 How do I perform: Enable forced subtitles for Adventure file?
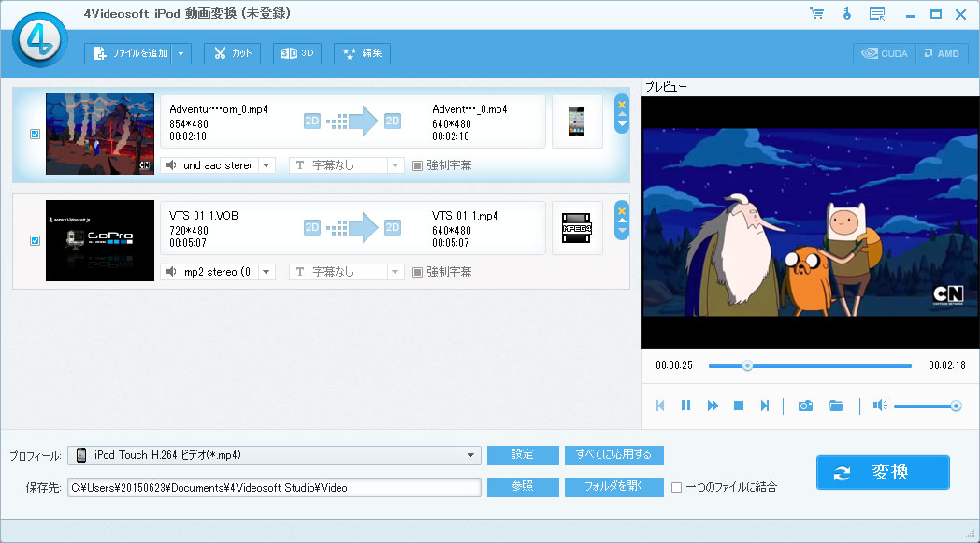pyautogui.click(x=417, y=165)
